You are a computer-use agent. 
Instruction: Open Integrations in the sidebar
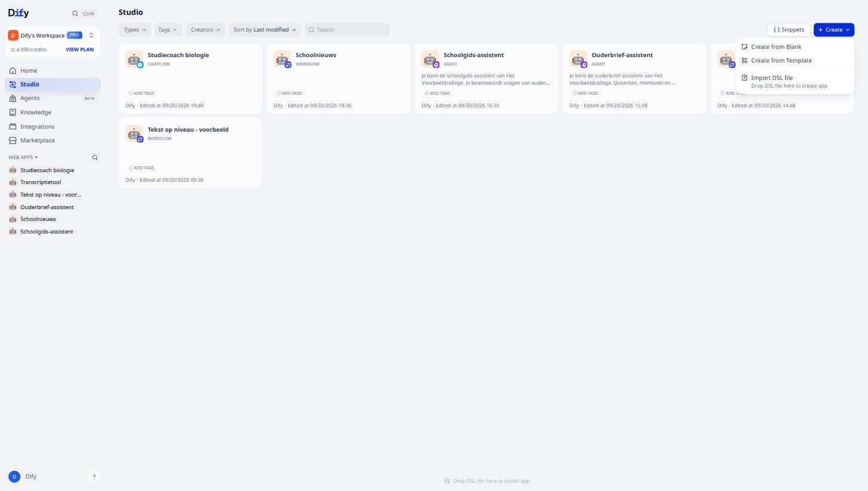(x=52, y=126)
